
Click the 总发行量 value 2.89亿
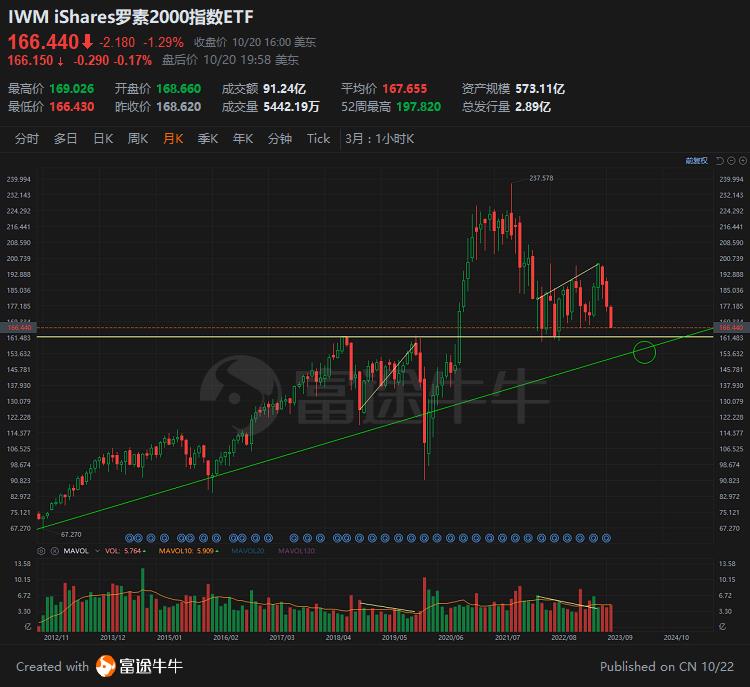(533, 106)
